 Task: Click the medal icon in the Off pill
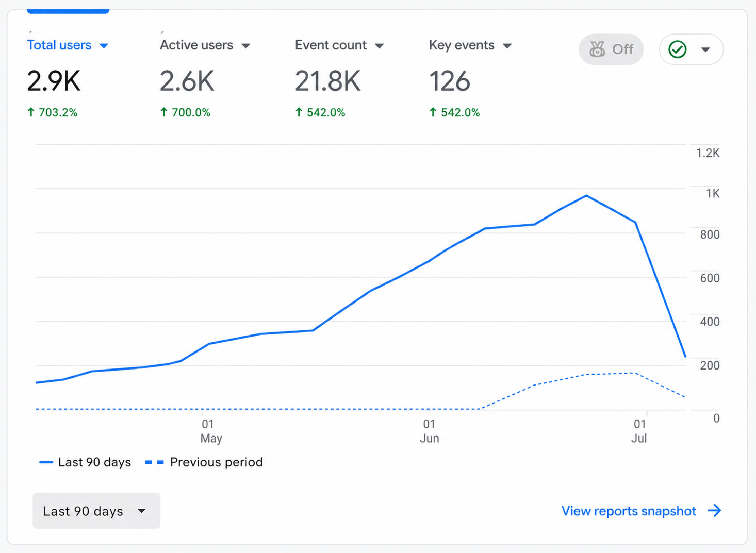(x=597, y=49)
